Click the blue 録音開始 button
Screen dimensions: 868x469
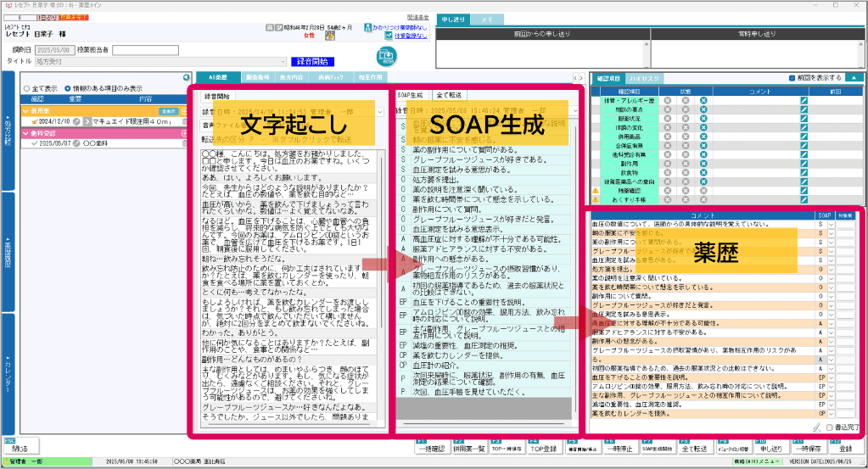click(313, 61)
